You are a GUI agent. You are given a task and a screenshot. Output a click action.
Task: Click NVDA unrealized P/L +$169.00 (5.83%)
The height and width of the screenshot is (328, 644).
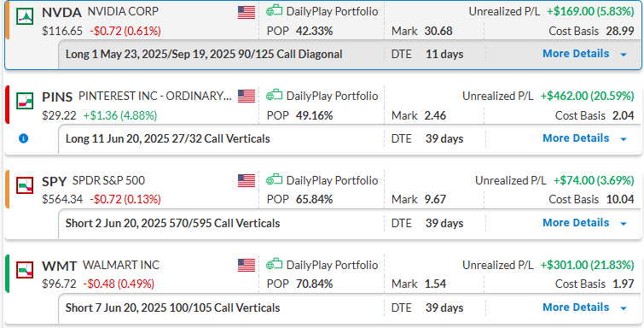[590, 11]
